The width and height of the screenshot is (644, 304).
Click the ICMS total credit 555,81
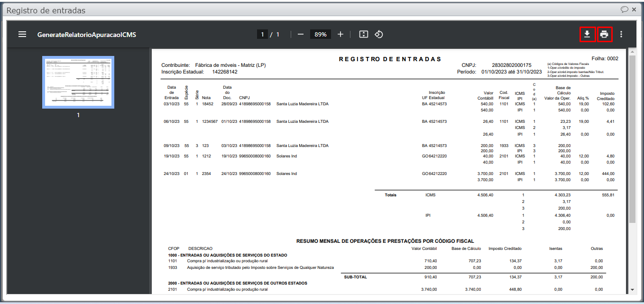tap(608, 195)
